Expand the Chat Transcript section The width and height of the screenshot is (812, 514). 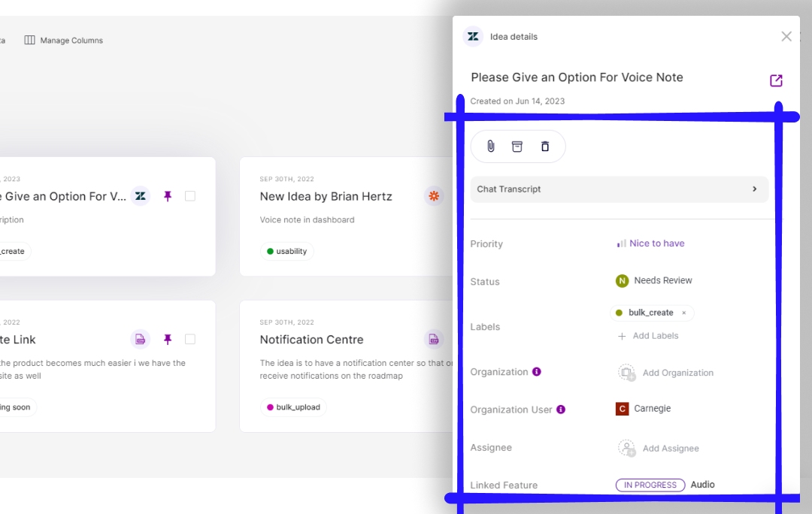pos(619,189)
